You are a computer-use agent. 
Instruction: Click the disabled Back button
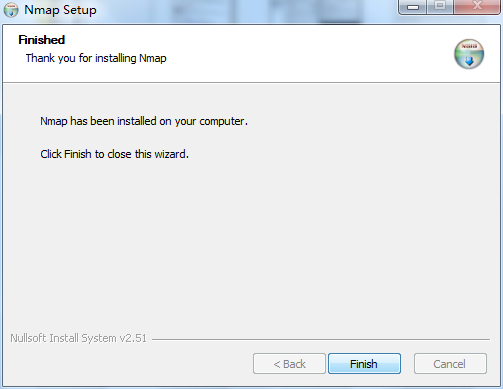point(289,363)
